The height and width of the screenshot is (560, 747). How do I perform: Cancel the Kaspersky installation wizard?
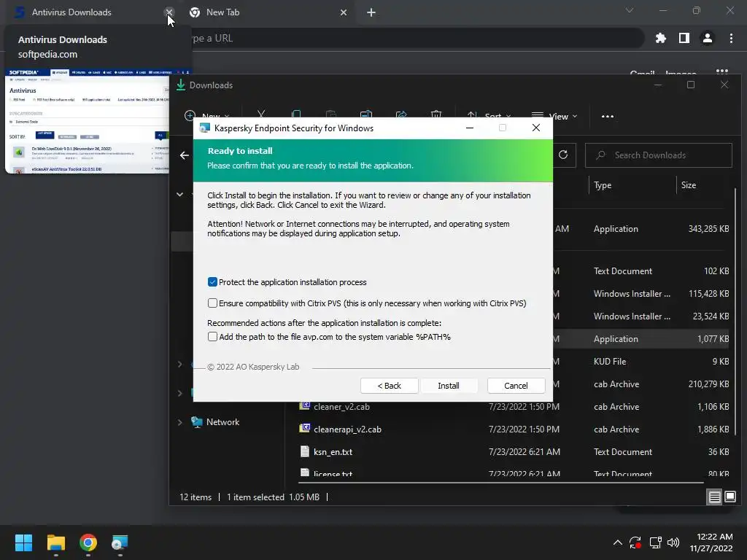(516, 386)
